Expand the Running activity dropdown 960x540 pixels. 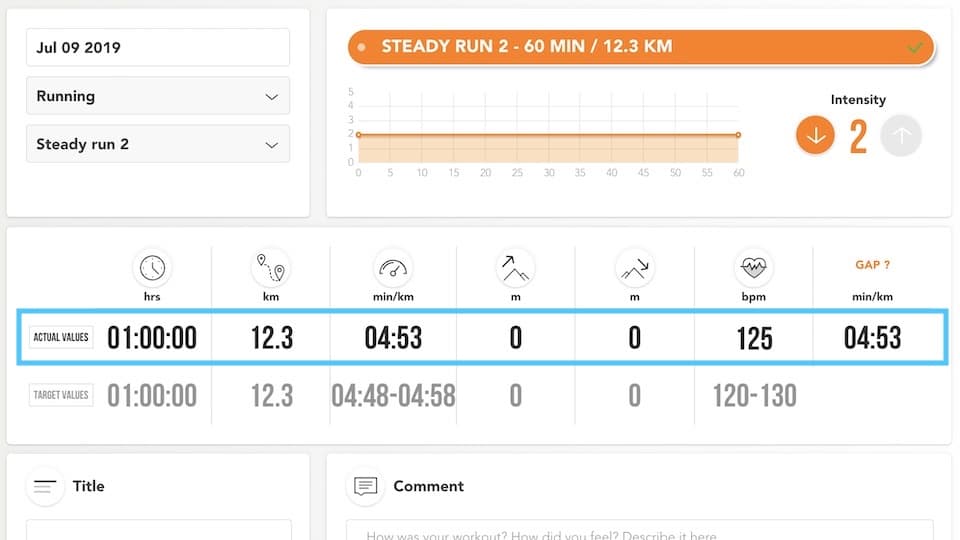(x=158, y=96)
